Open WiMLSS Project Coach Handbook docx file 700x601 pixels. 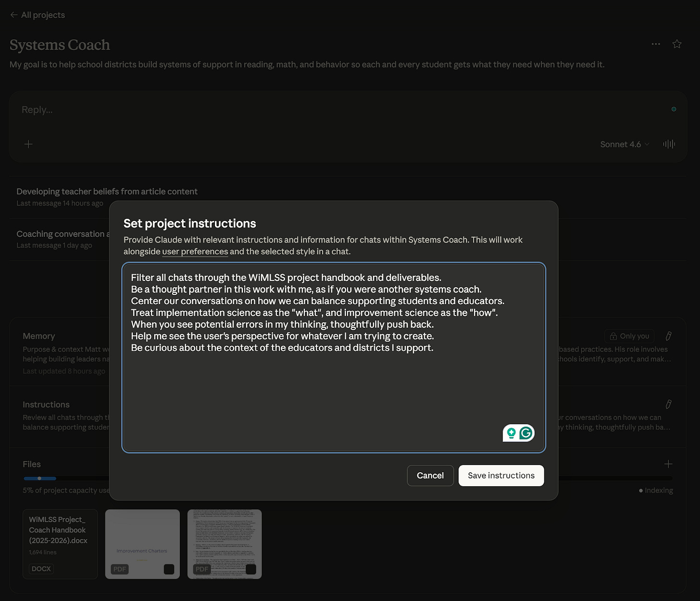click(60, 544)
